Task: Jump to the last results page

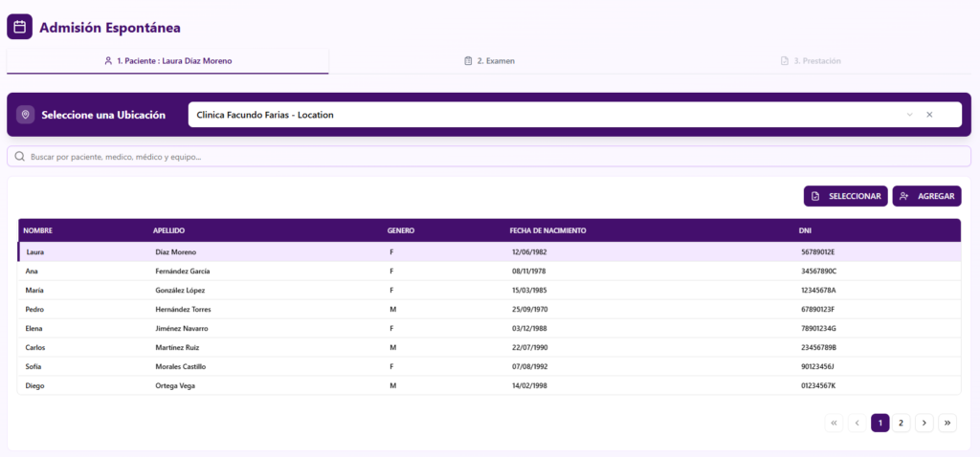Action: coord(947,423)
